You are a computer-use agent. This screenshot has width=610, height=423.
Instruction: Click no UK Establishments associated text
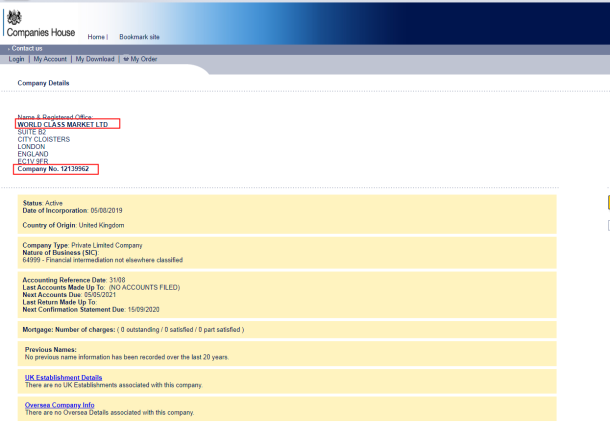click(114, 385)
